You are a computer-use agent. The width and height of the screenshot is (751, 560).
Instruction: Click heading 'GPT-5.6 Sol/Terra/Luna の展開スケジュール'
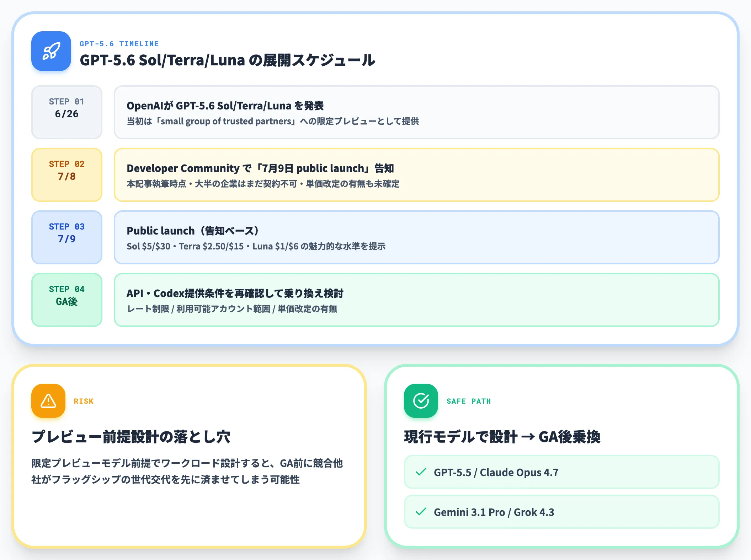[228, 60]
